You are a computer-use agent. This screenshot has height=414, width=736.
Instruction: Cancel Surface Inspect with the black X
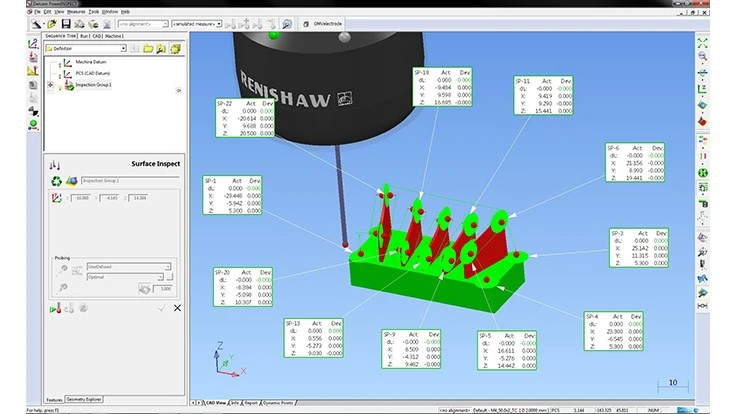coord(177,308)
